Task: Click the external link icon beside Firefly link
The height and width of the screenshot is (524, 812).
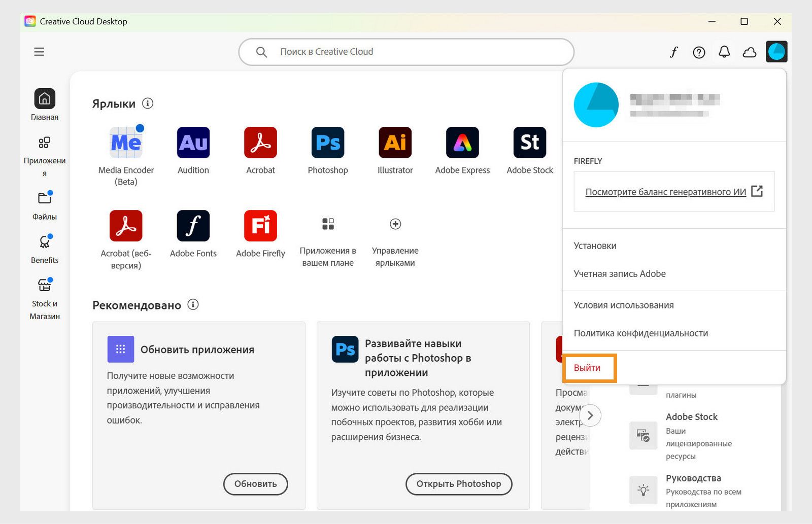Action: (x=757, y=191)
